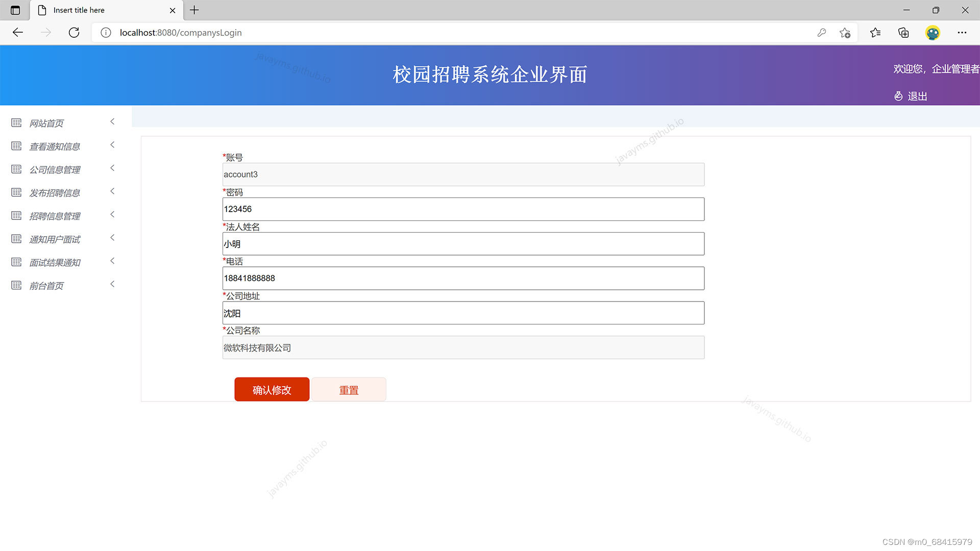The image size is (980, 551).
Task: Click the grid icon beside 面试结果通知
Action: [16, 262]
